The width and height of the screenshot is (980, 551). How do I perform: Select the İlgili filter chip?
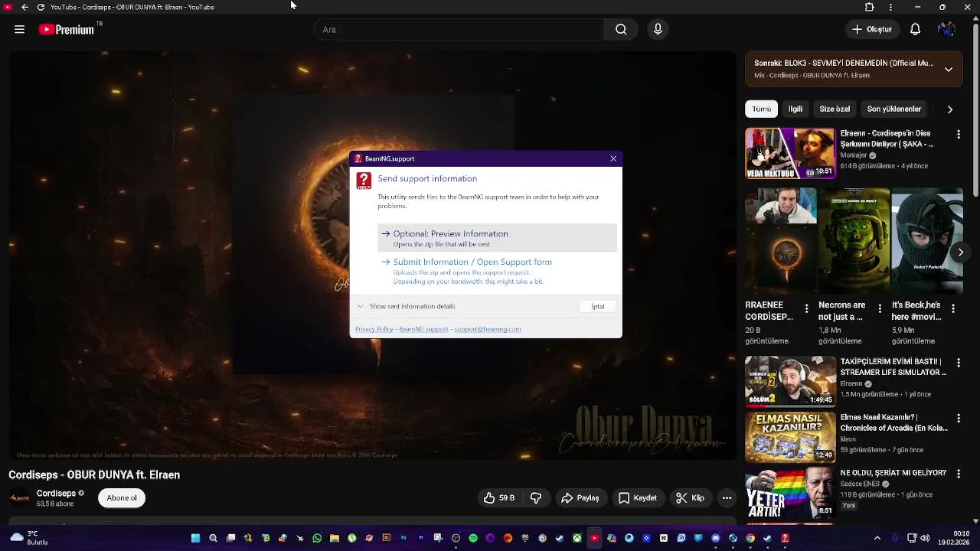click(795, 109)
